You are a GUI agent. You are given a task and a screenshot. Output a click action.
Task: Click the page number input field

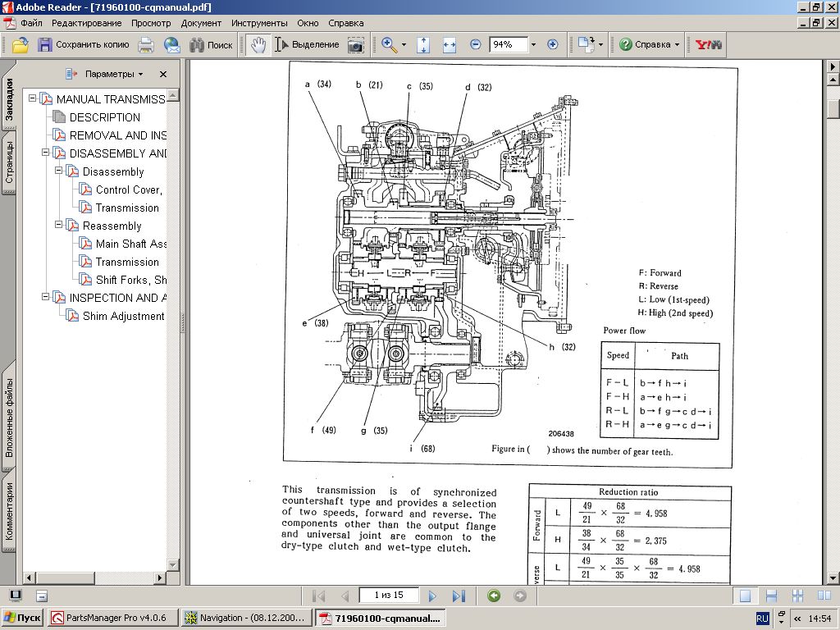(x=388, y=596)
